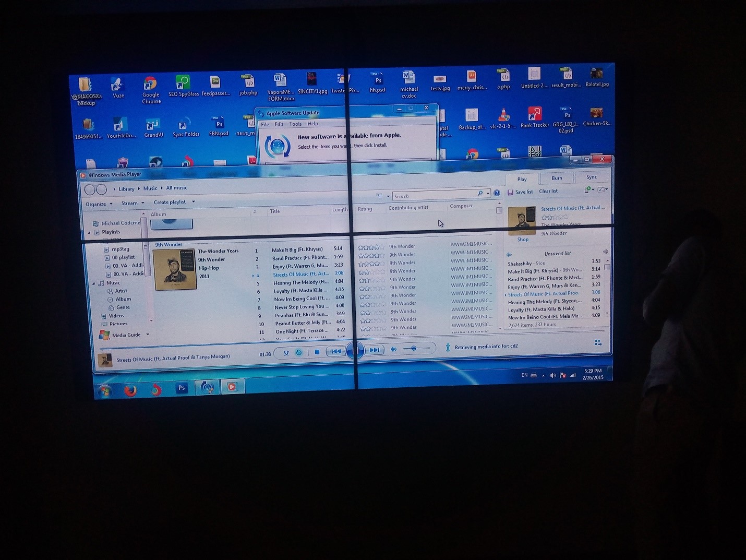The width and height of the screenshot is (746, 560).
Task: Sort by the Contributing artist column header
Action: click(408, 208)
